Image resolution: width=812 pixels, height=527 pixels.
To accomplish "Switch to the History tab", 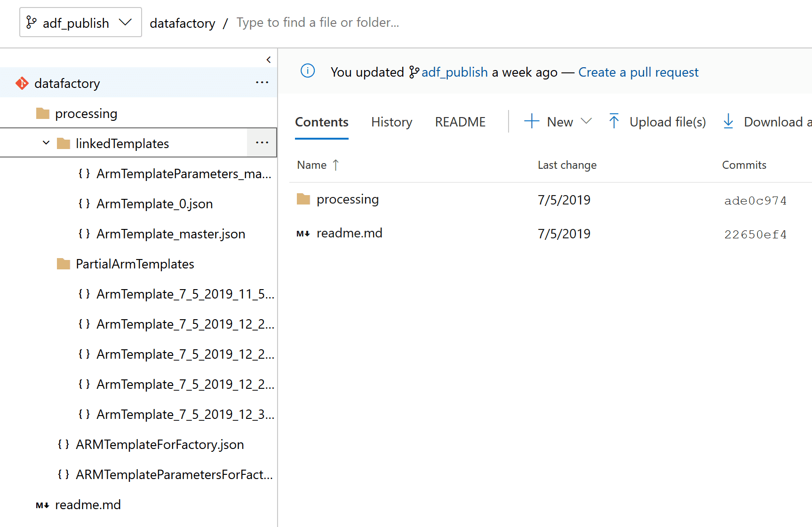I will pyautogui.click(x=391, y=122).
